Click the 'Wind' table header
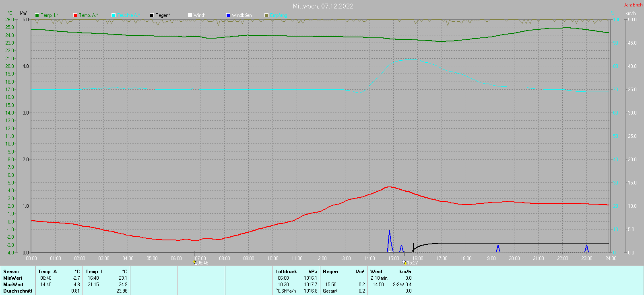This screenshot has height=295, width=644. (376, 272)
